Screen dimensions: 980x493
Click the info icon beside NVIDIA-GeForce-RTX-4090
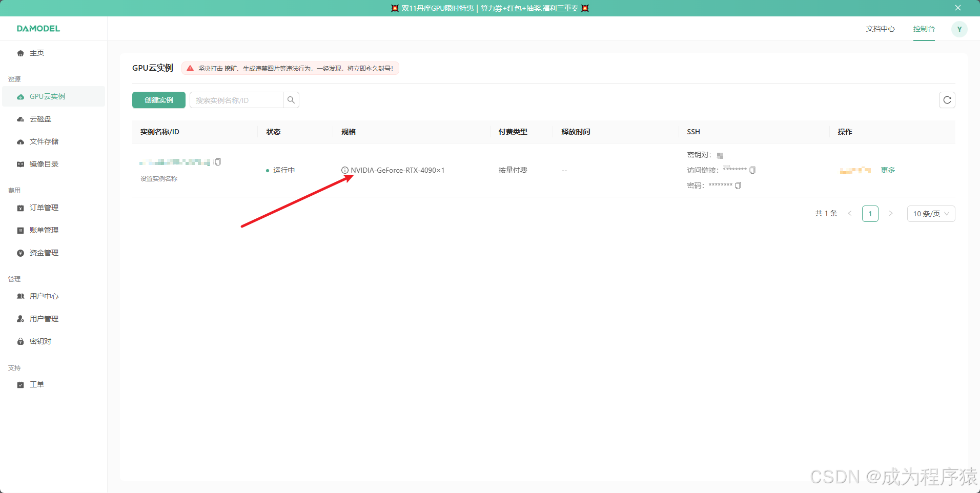[x=345, y=170]
